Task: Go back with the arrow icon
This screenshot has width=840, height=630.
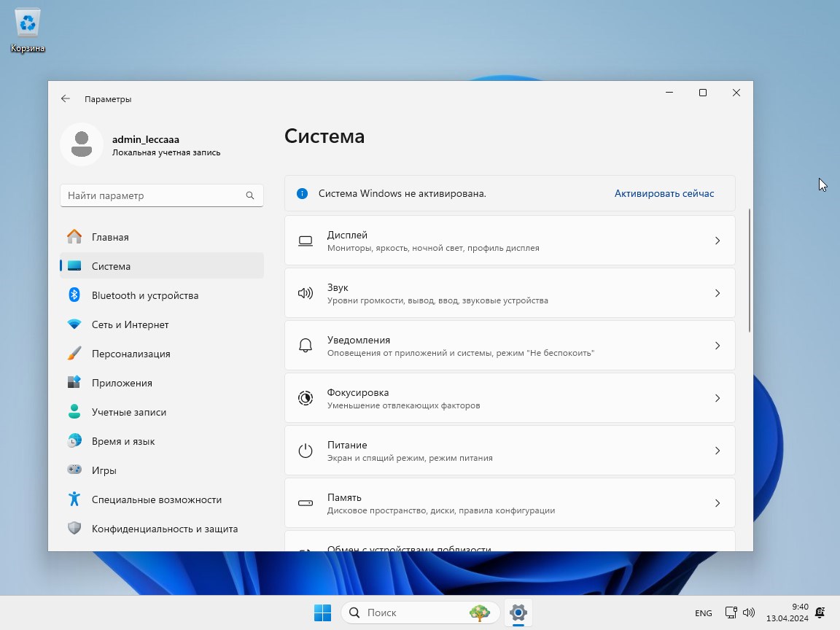Action: (x=66, y=98)
